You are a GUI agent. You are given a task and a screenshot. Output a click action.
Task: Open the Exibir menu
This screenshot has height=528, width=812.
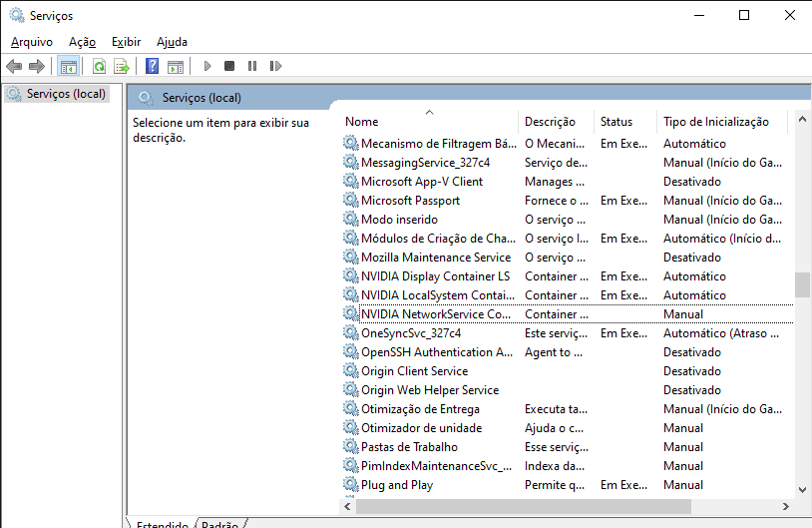tap(127, 42)
